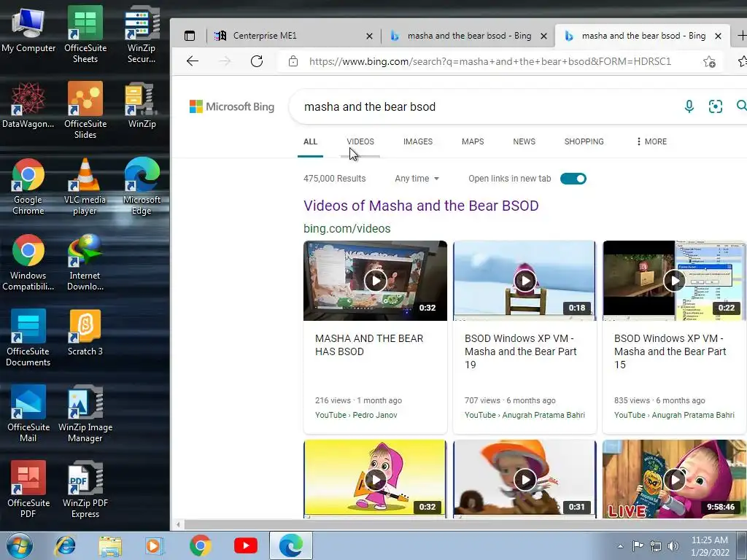Open OfficeSuite Mail desktop shortcut
747x560 pixels.
28,414
